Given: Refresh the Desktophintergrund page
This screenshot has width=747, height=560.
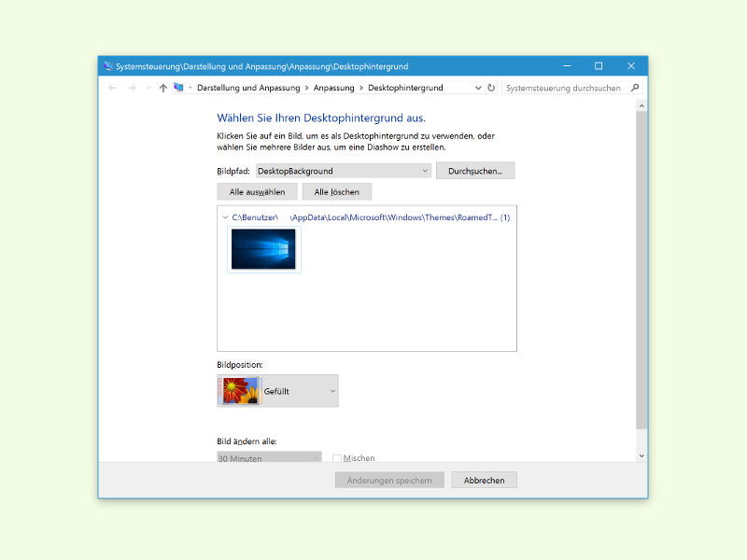Looking at the screenshot, I should point(491,88).
